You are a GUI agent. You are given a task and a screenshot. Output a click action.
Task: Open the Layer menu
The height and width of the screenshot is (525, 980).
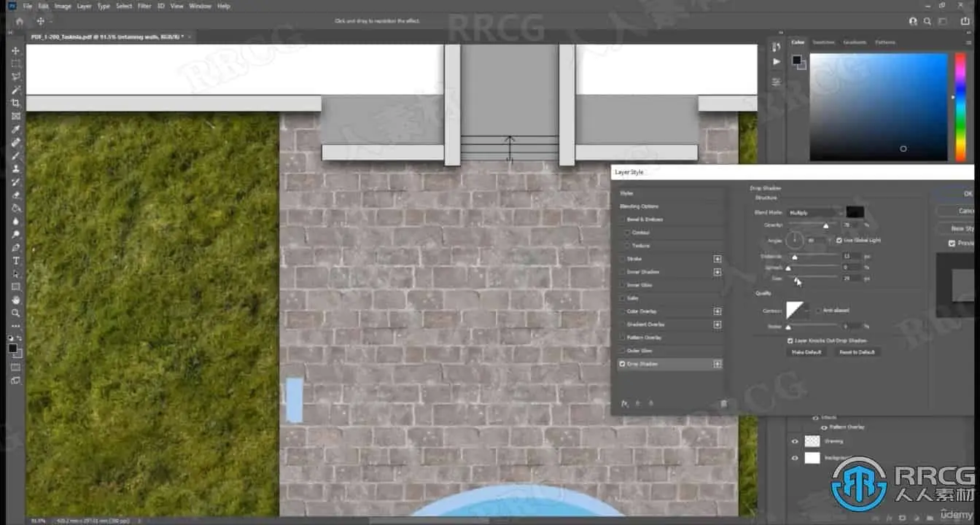pos(84,6)
